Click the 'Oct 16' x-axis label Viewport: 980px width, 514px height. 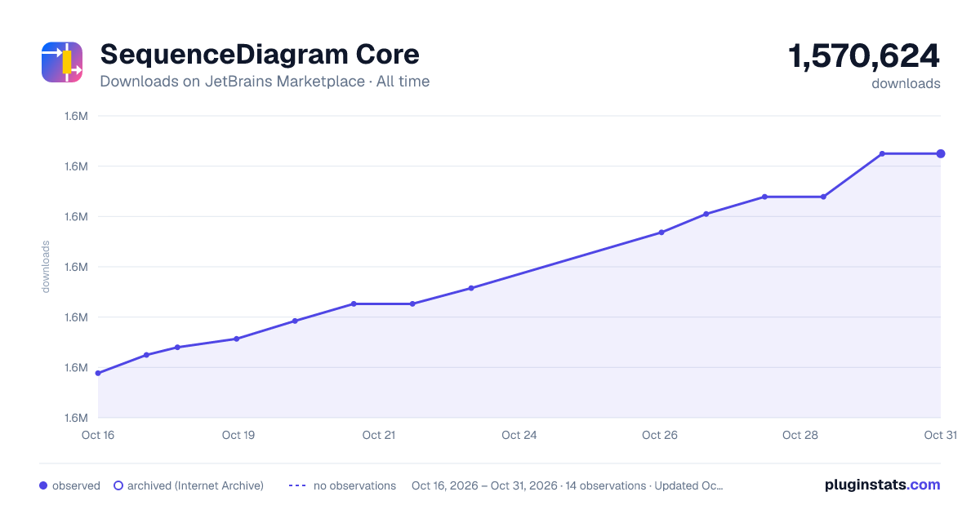pos(98,435)
